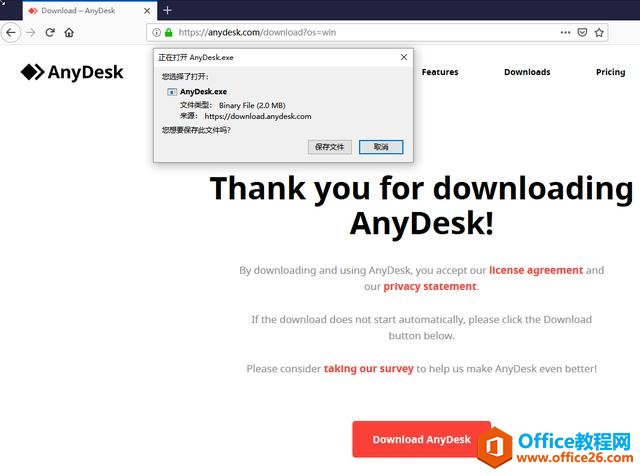Open the page actions three-dots menu
Image resolution: width=640 pixels, height=475 pixels.
coord(565,32)
